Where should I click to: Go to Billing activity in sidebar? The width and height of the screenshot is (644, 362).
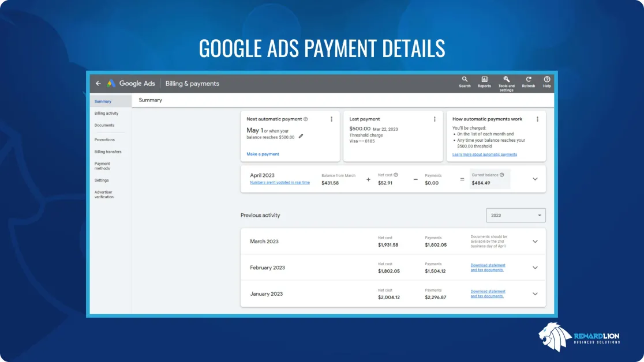106,114
